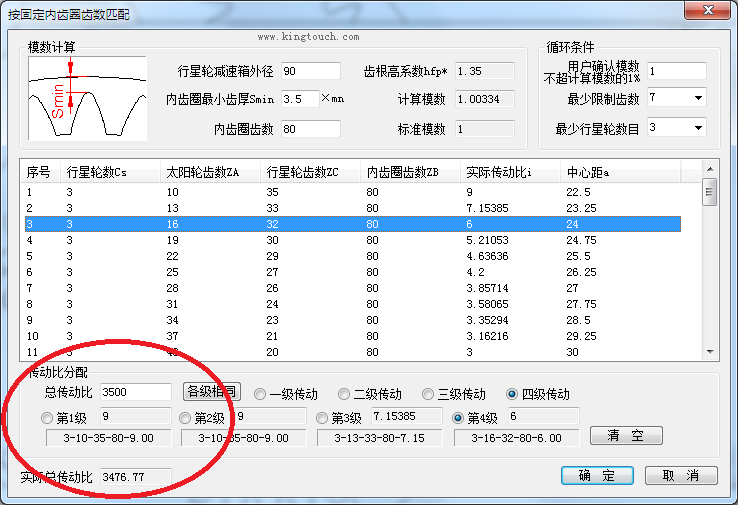
Task: Click the 3-13-33-80-7.15 stage summary box
Action: (380, 438)
